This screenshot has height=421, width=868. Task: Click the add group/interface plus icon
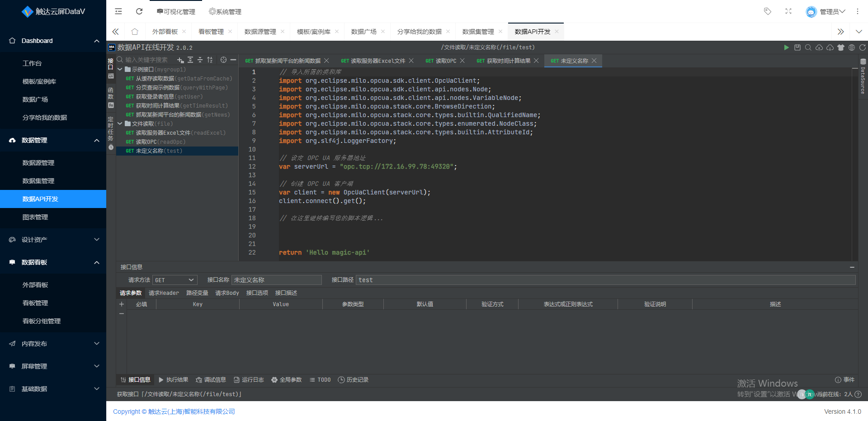pyautogui.click(x=180, y=60)
